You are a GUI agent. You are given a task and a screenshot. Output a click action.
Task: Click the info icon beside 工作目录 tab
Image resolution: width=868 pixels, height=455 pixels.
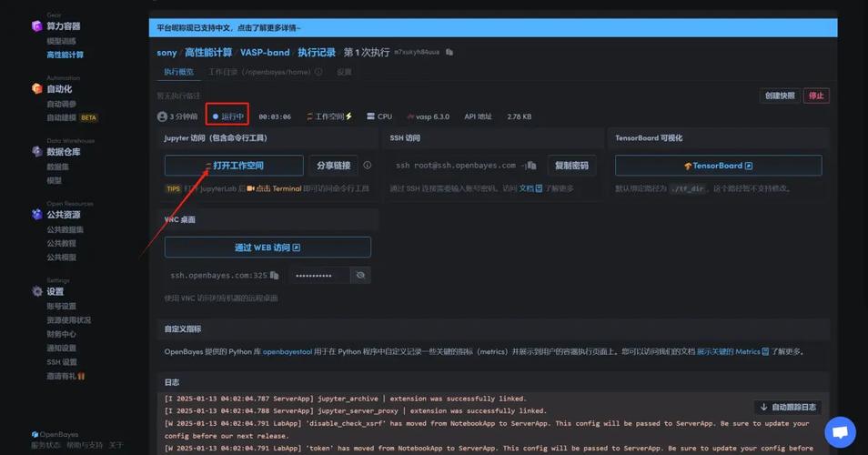tap(318, 72)
